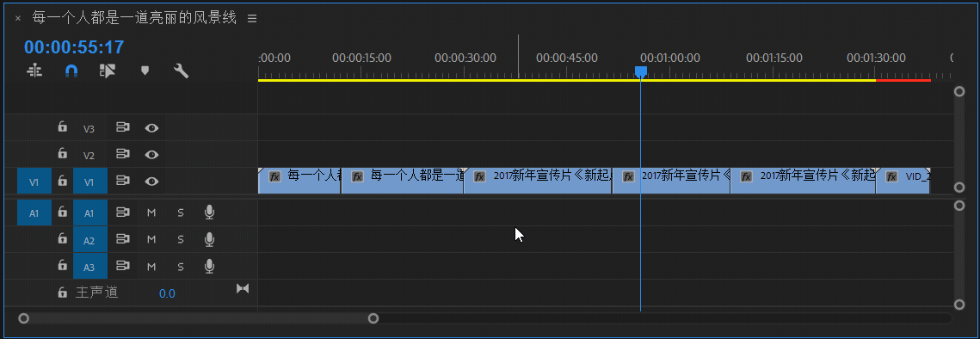
Task: Click the blue playhead marker on ruler
Action: (641, 72)
